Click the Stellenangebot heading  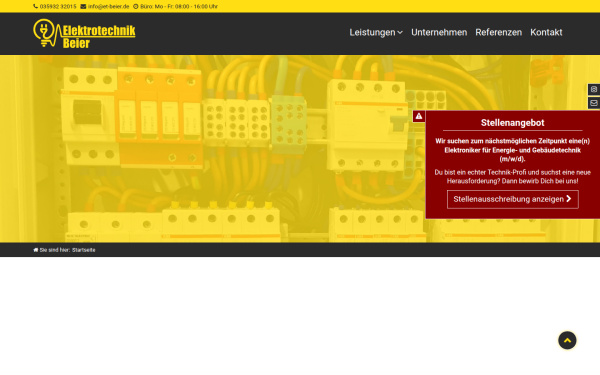point(512,123)
